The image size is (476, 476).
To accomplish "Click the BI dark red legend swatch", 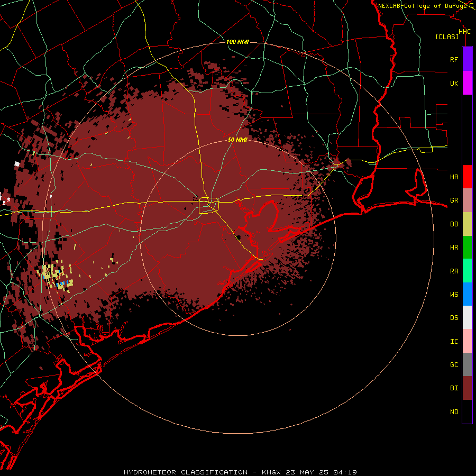I will [x=467, y=388].
